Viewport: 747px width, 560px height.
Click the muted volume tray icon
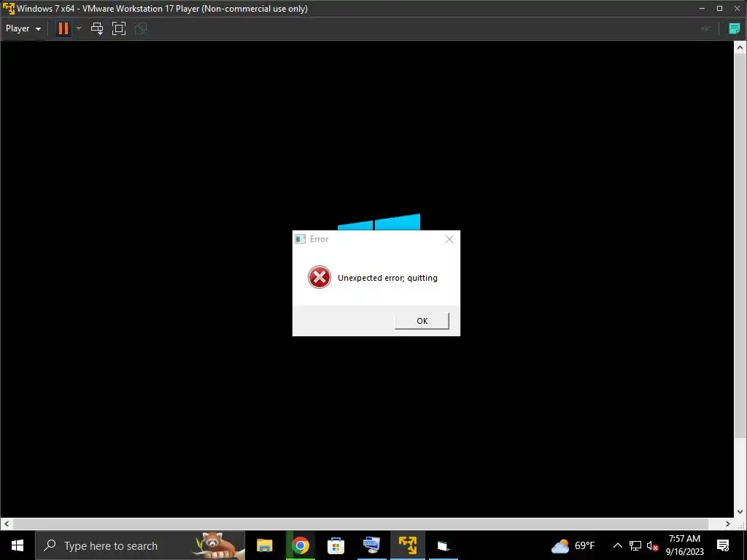point(653,545)
